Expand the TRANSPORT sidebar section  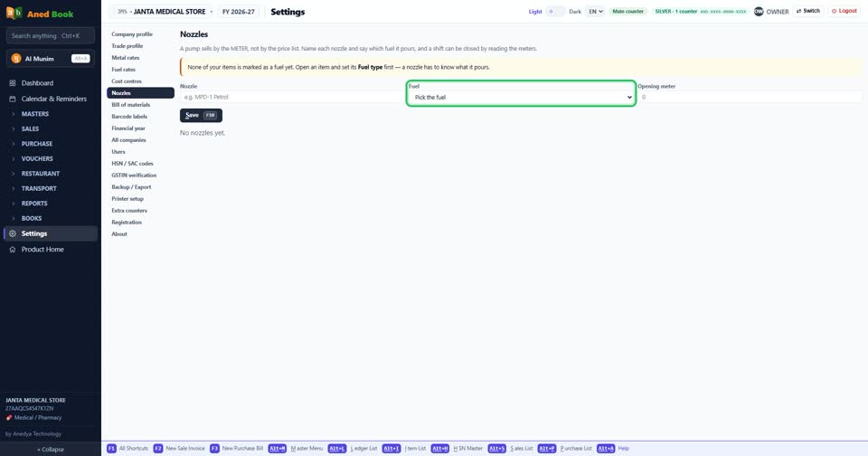coord(39,188)
